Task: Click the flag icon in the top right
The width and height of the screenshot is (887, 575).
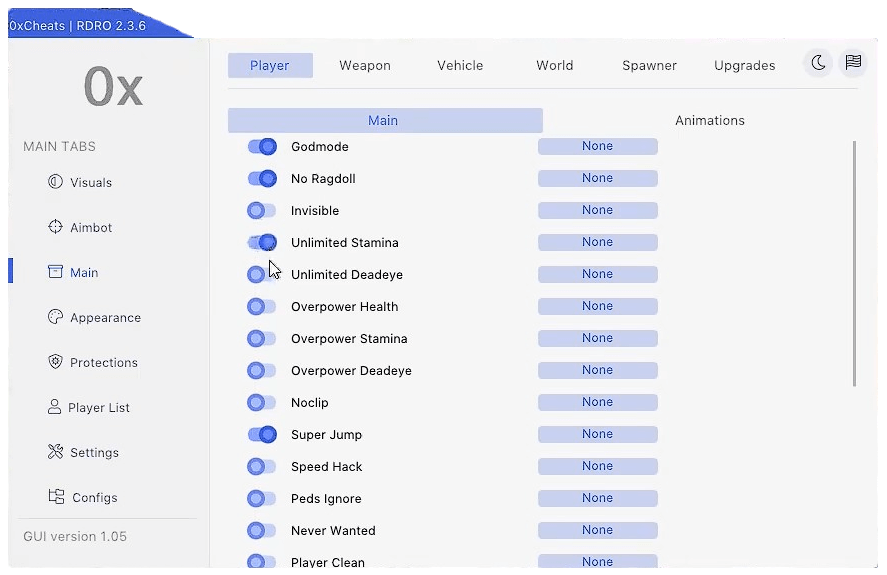Action: tap(853, 63)
